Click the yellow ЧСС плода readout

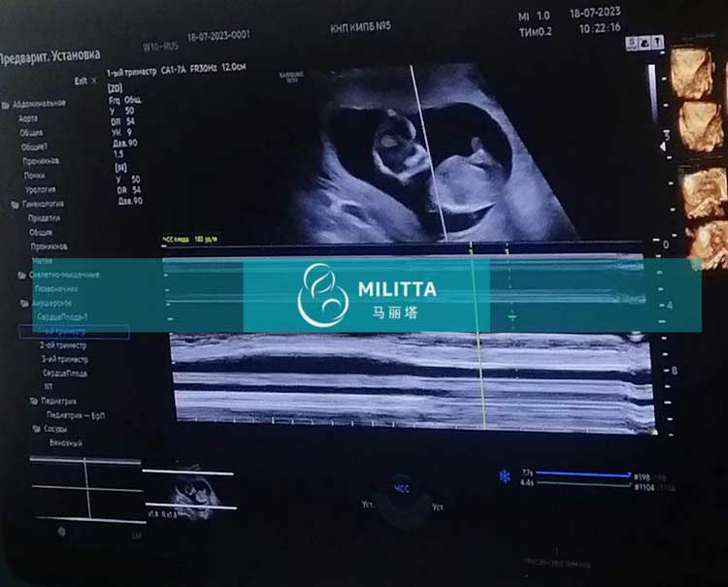(189, 240)
